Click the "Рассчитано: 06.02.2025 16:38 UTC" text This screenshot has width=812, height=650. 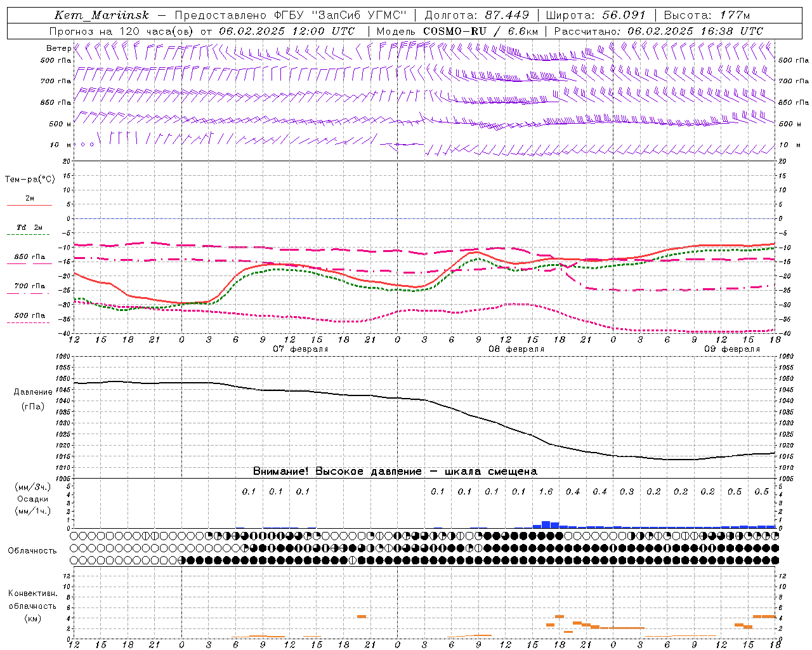click(658, 31)
